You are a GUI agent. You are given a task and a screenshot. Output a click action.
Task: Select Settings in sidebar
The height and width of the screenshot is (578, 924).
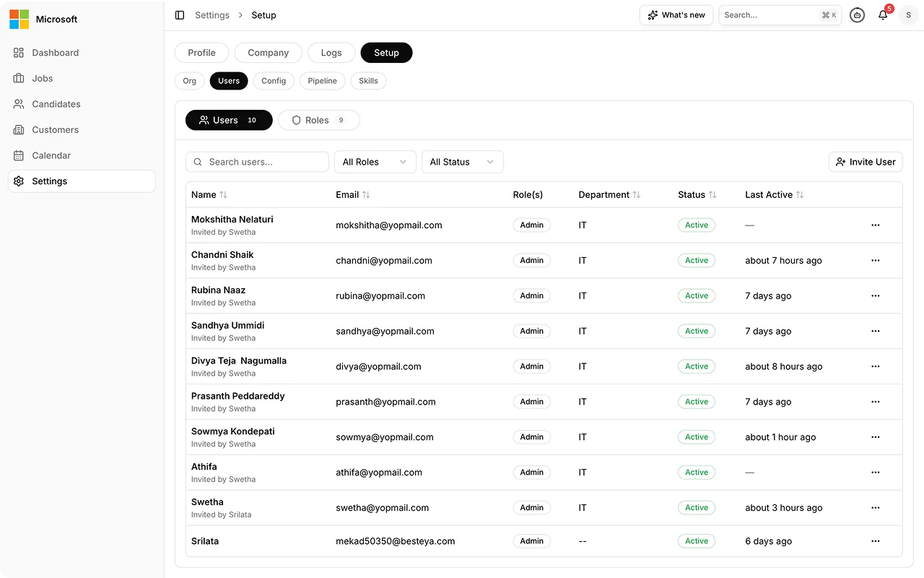pos(82,181)
